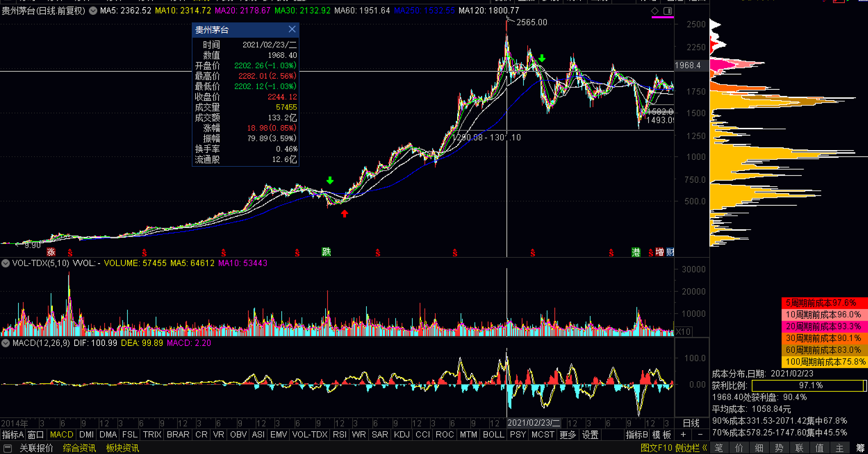868x454 pixels.
Task: Select the MCST indicator tab
Action: (x=543, y=435)
